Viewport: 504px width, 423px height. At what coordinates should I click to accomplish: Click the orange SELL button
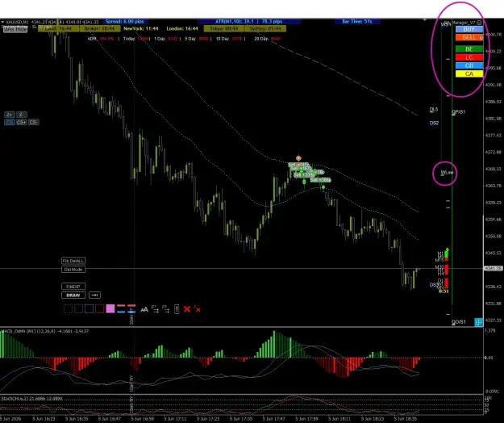click(x=469, y=38)
